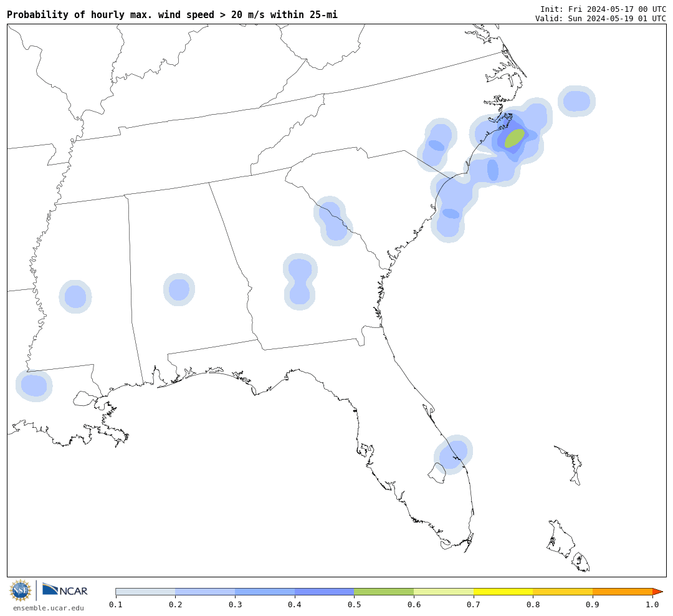Click the NCAR logo
Screen dimensions: 673x616
65,590
